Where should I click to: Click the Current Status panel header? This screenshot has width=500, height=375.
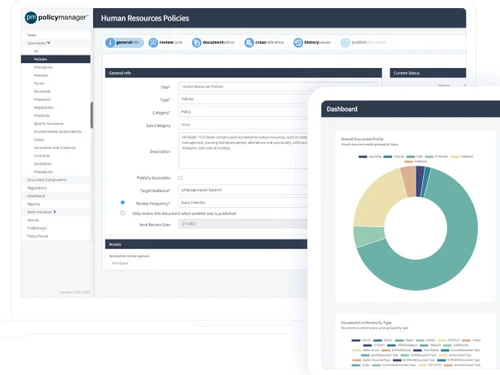(x=428, y=73)
